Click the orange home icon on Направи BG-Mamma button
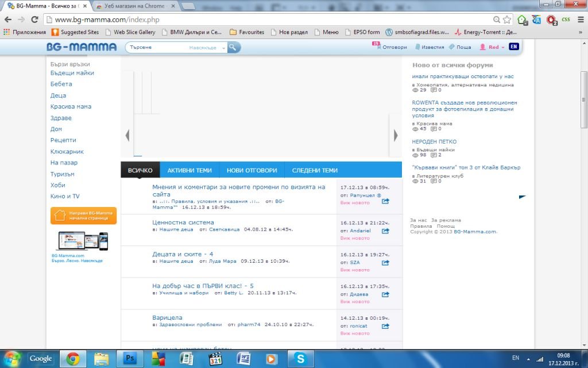588x368 pixels. click(x=59, y=216)
